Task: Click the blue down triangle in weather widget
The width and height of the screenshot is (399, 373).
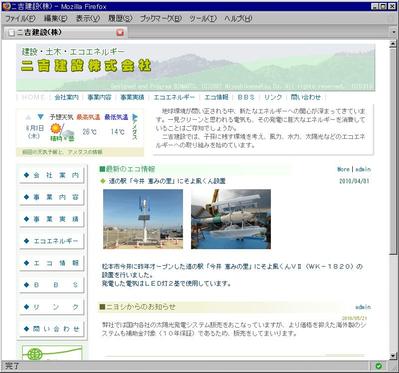Action: [x=40, y=117]
